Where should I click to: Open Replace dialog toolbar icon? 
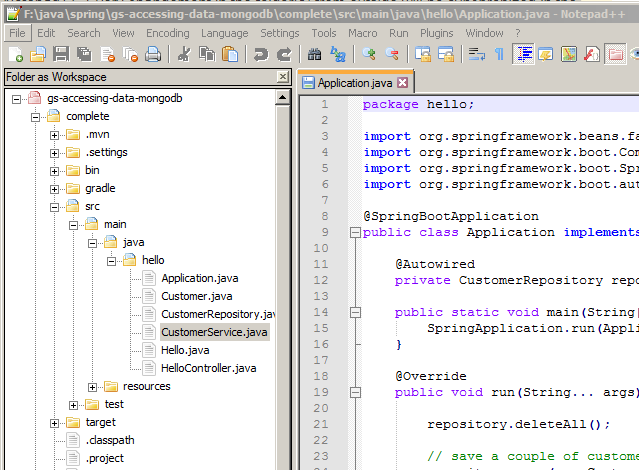pyautogui.click(x=338, y=54)
